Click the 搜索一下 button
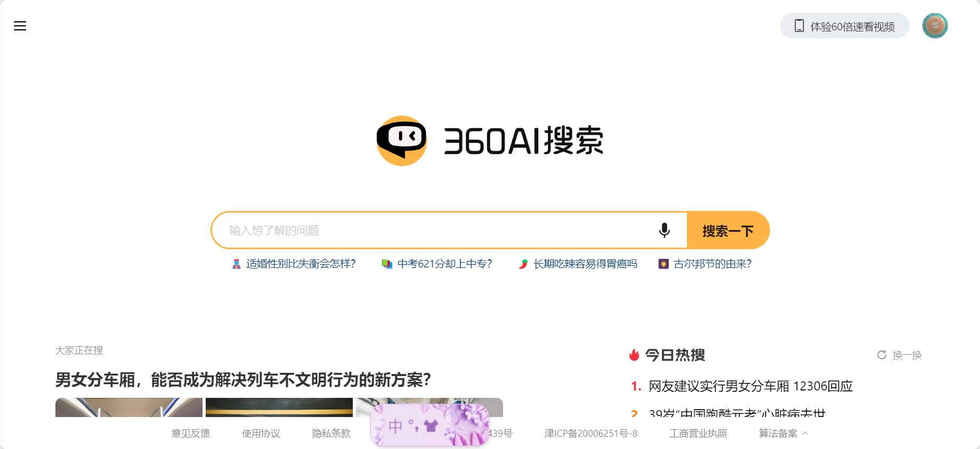This screenshot has height=449, width=980. tap(728, 230)
